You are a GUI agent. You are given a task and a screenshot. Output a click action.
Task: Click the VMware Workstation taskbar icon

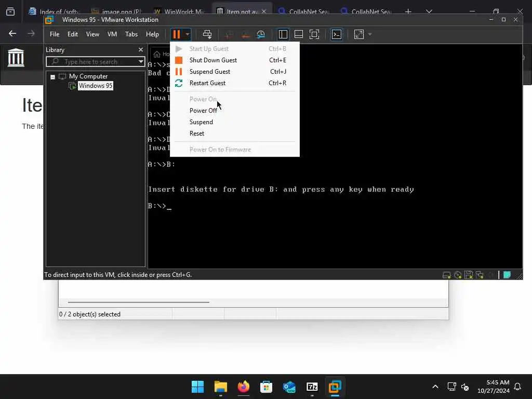[x=335, y=387]
